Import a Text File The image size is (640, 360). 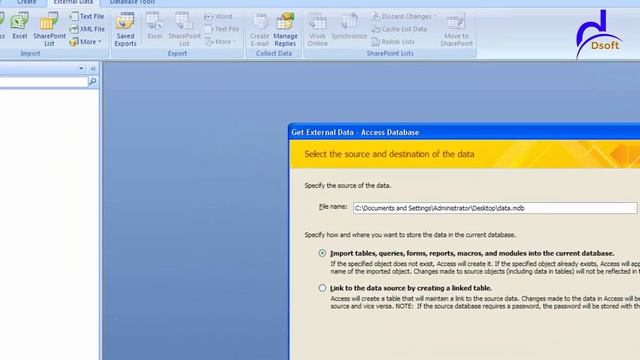[87, 16]
